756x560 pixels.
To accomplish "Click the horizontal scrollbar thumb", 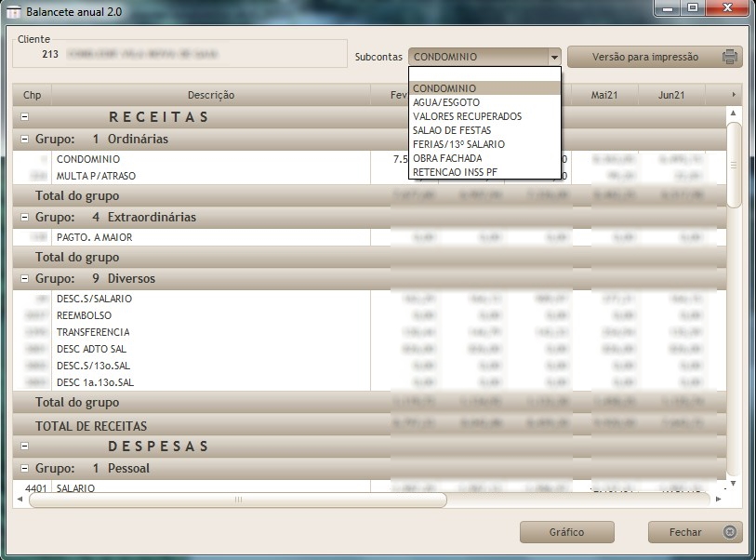I will point(237,500).
